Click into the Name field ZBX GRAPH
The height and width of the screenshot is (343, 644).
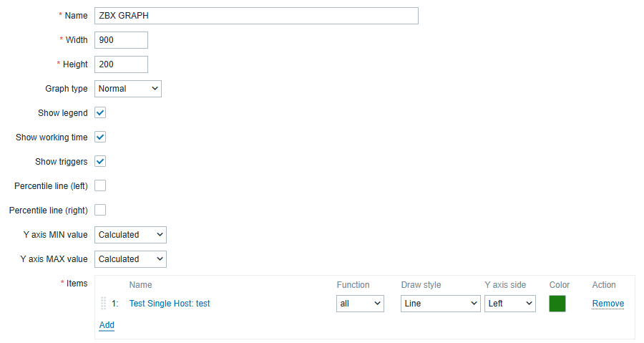256,16
